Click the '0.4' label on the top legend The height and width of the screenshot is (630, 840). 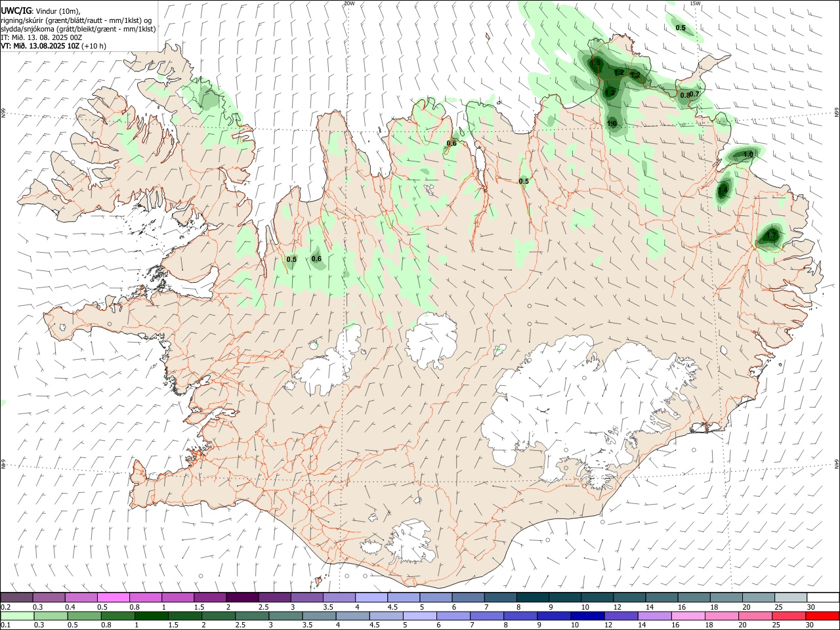tap(70, 606)
